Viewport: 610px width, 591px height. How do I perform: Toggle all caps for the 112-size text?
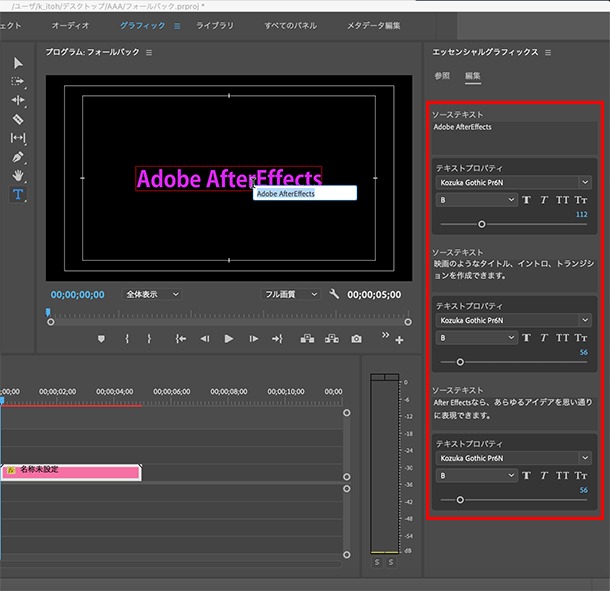562,200
